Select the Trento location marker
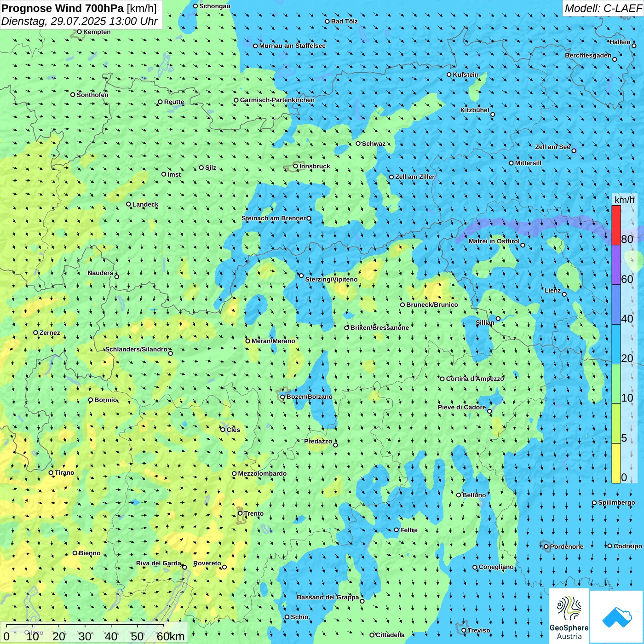Image resolution: width=644 pixels, height=644 pixels. (240, 513)
